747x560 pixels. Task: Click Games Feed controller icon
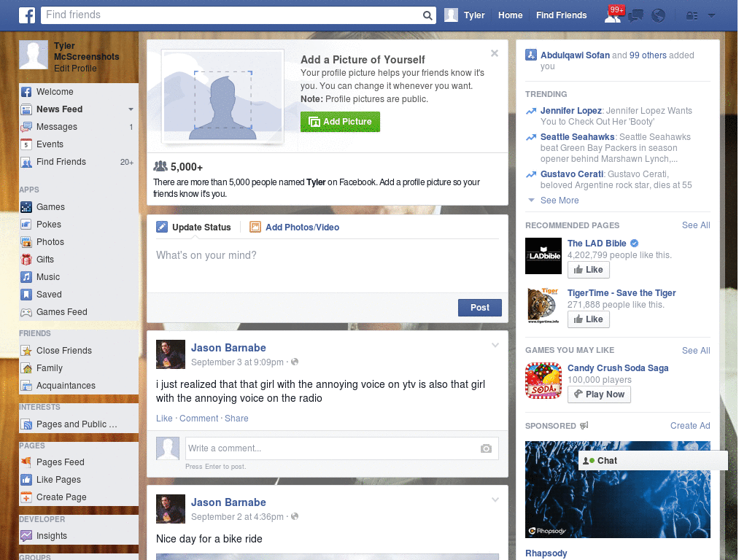[26, 312]
